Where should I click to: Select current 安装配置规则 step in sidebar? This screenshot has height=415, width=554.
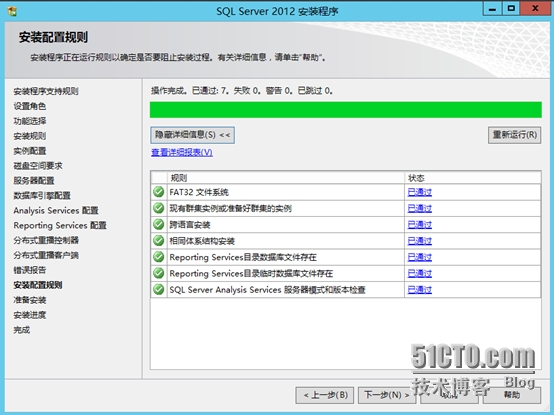[38, 285]
